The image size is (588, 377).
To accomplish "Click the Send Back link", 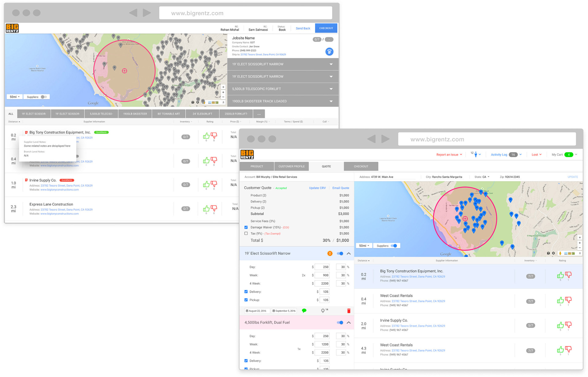I will pos(303,28).
